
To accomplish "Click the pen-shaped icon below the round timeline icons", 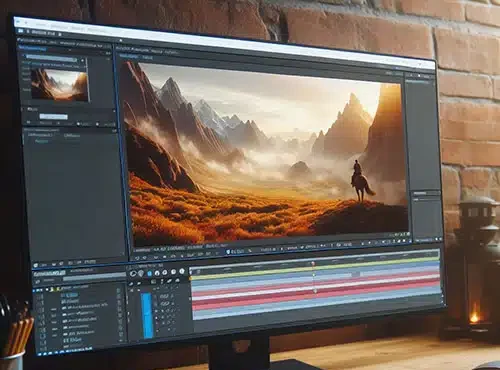I will 170,281.
